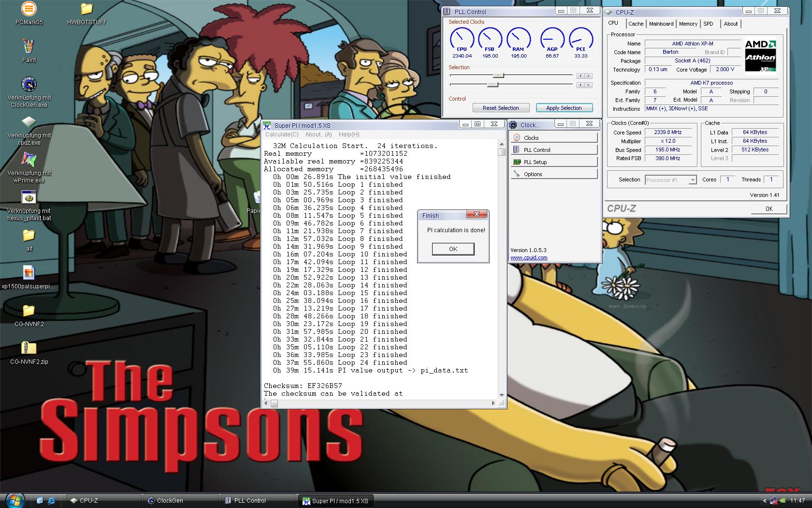Expand hidden system tray icons arrow
The image size is (812, 508).
pos(765,501)
